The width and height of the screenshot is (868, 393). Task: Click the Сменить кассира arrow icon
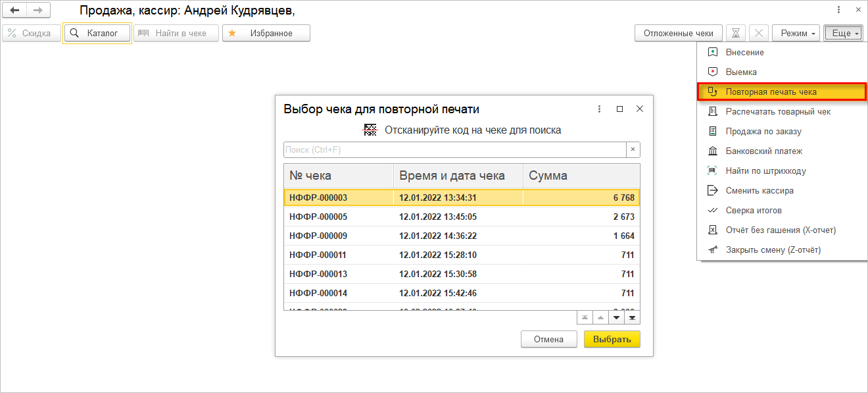pos(712,190)
